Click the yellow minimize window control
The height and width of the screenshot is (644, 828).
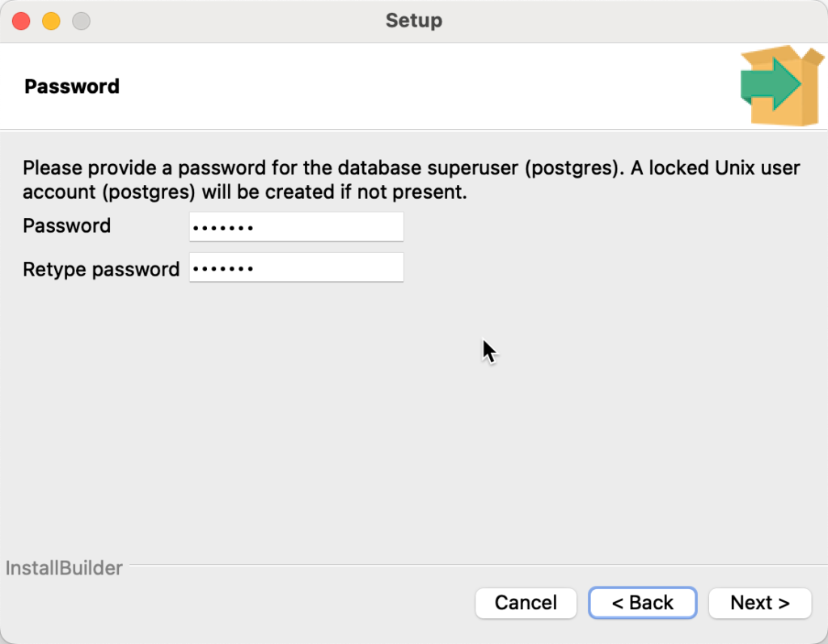click(x=50, y=21)
